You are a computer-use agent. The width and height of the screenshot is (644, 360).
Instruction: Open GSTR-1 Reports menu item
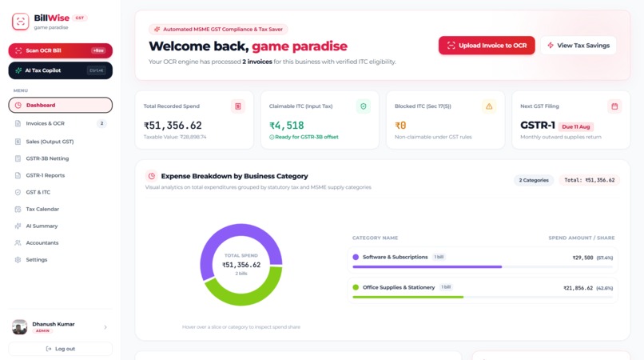[61, 175]
